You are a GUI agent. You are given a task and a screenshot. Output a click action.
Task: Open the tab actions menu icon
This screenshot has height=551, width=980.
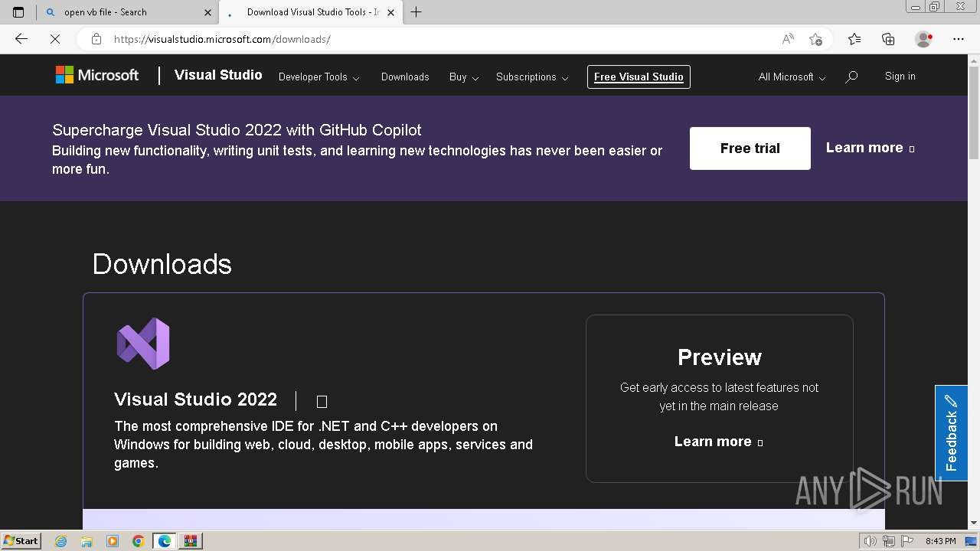[x=18, y=12]
